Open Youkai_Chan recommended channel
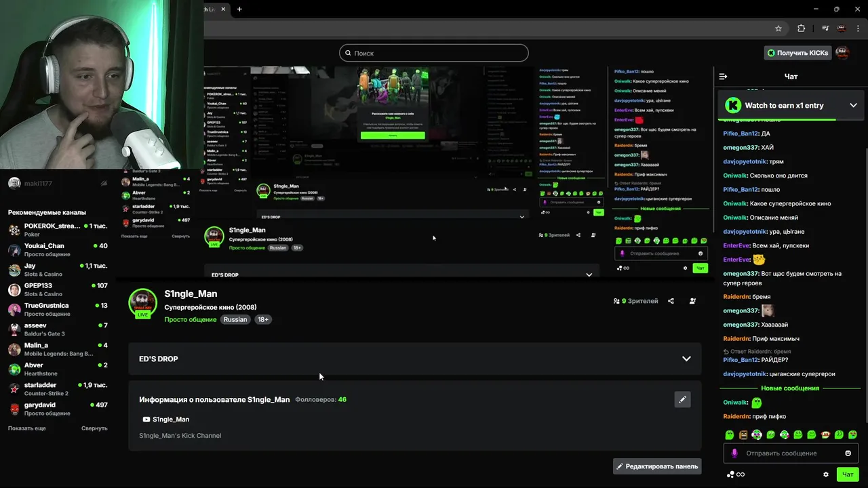868x488 pixels. 58,249
